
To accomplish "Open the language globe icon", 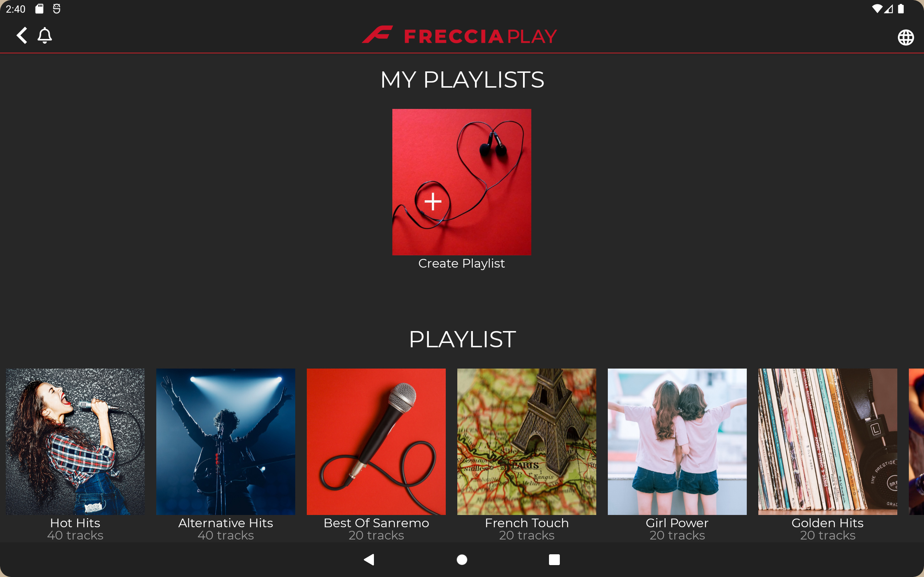I will [906, 38].
